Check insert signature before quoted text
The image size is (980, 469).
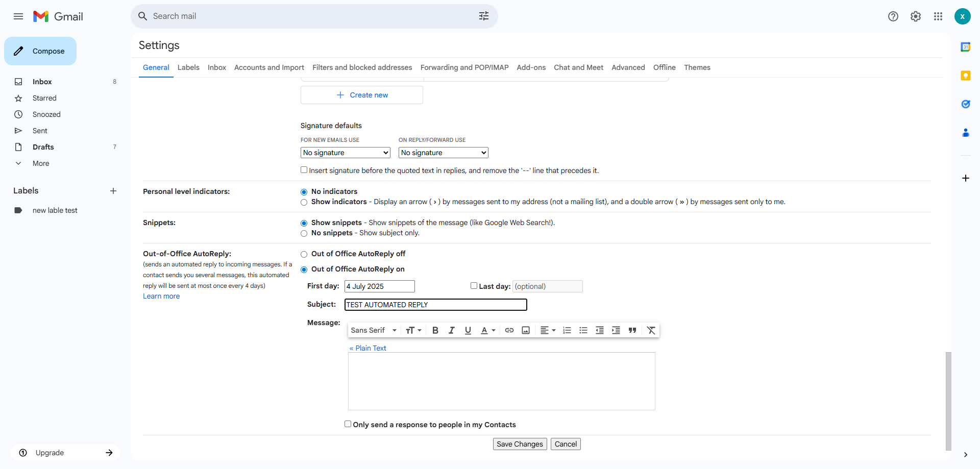304,170
